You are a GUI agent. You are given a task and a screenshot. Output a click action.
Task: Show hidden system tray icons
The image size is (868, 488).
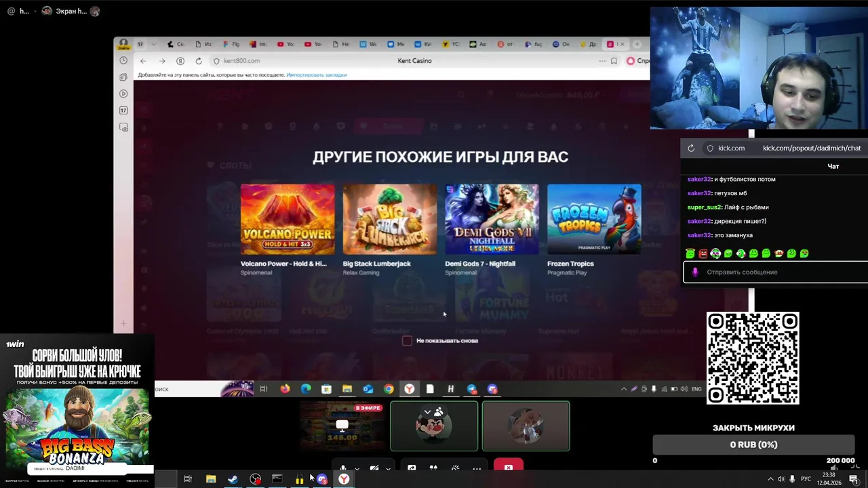click(x=770, y=479)
